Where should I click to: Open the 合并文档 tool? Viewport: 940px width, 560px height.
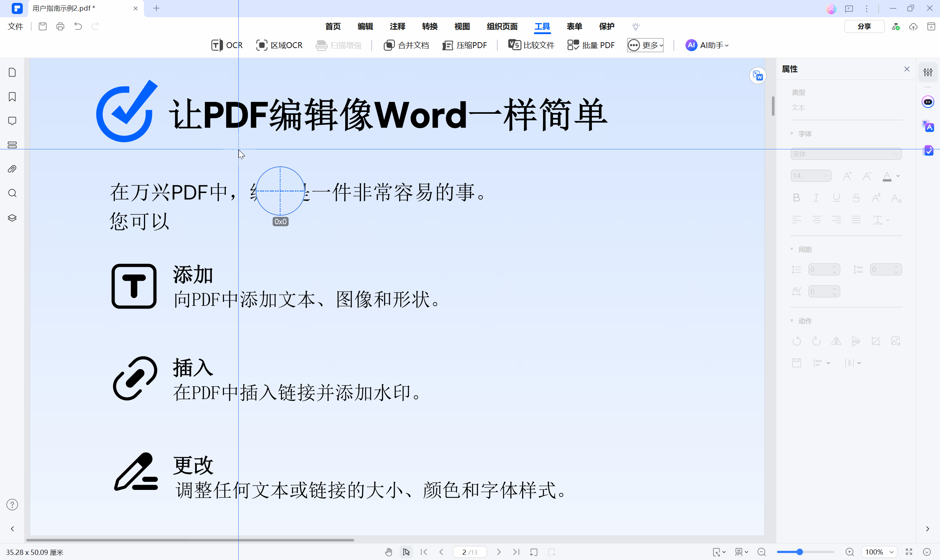[x=406, y=45]
